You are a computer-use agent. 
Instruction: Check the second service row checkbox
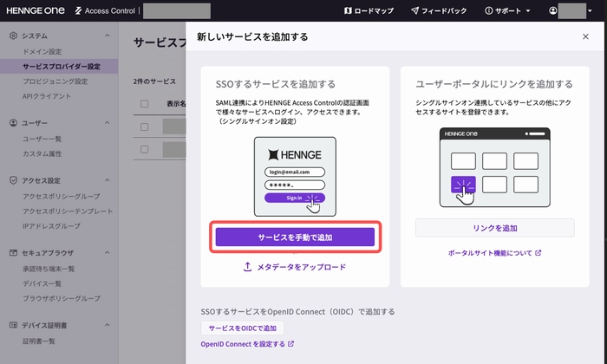click(x=145, y=149)
